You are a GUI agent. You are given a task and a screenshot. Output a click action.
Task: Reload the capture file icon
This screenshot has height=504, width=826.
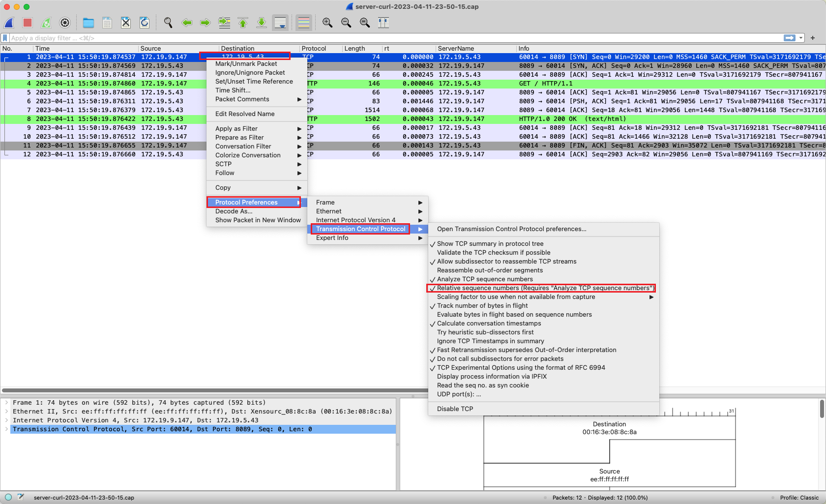point(145,23)
